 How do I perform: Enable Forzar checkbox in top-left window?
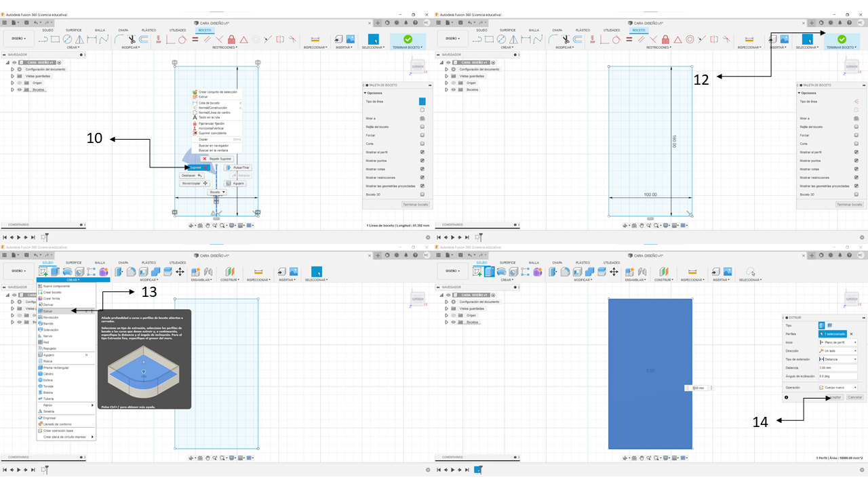pyautogui.click(x=422, y=135)
